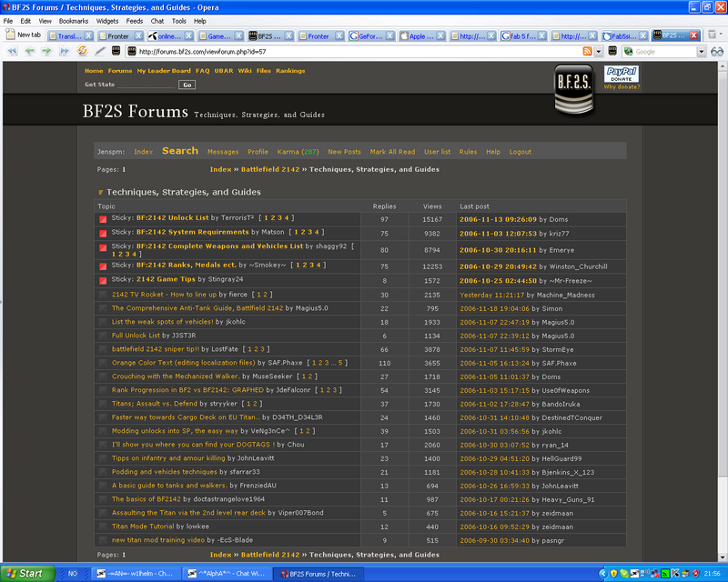Open the AN w1lhelm chat taskbar item
This screenshot has height=582, width=728.
pos(135,574)
